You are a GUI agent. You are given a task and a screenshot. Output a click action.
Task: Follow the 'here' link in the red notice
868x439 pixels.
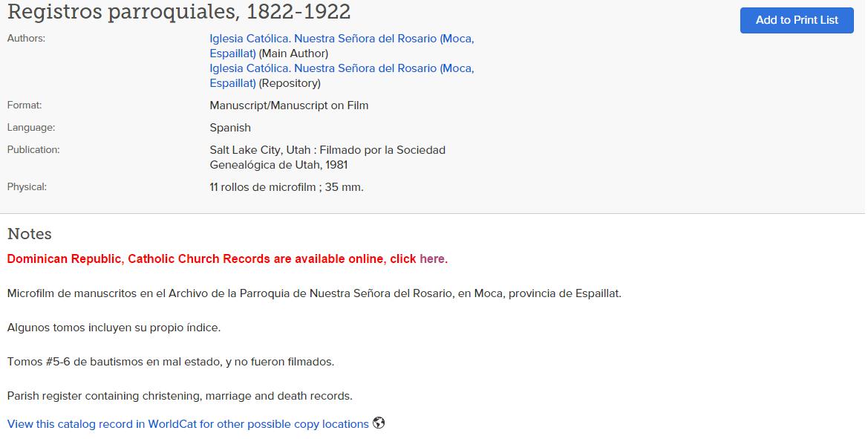click(x=432, y=258)
